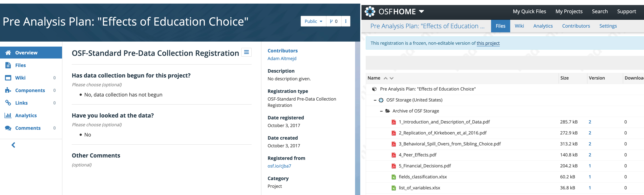Follow the osf.io/cjba7 registered from link
This screenshot has width=644, height=195.
[279, 166]
